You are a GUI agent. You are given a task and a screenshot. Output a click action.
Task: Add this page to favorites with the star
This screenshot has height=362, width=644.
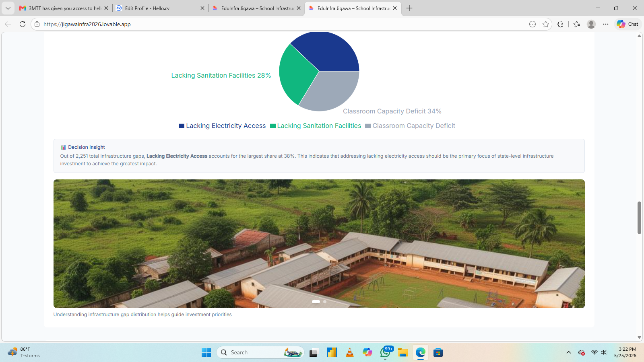(x=546, y=24)
